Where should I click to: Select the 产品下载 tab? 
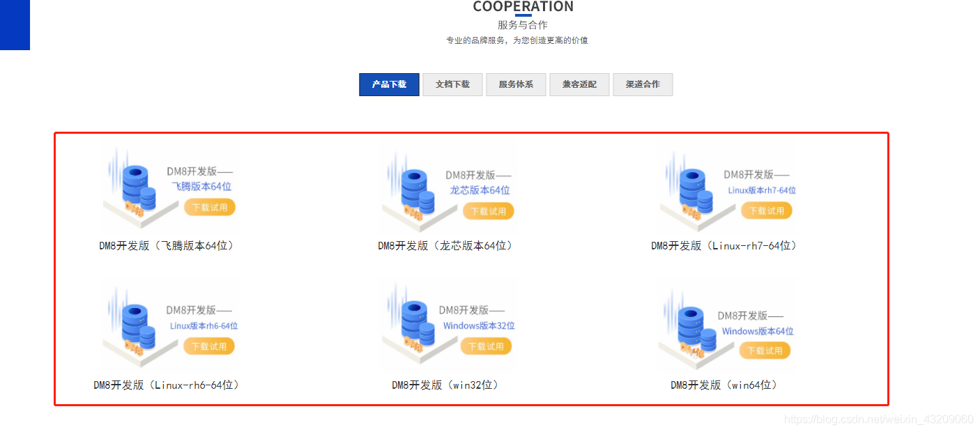click(x=389, y=84)
